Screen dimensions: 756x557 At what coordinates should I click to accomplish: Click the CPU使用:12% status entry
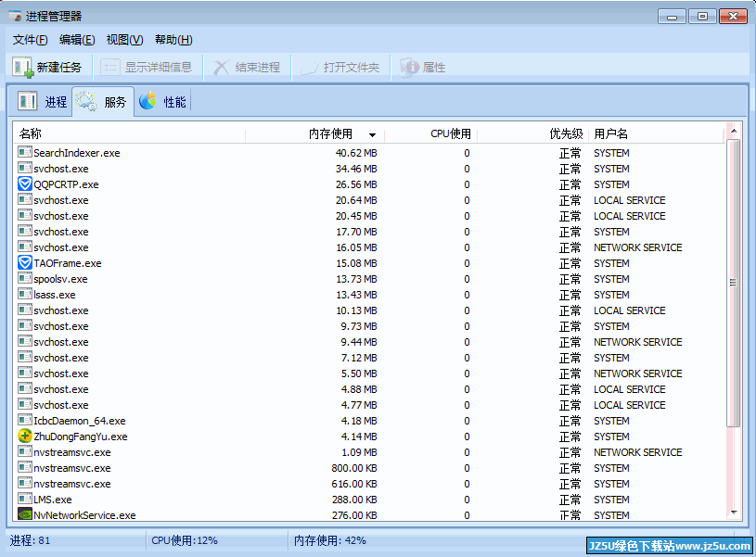pyautogui.click(x=185, y=540)
